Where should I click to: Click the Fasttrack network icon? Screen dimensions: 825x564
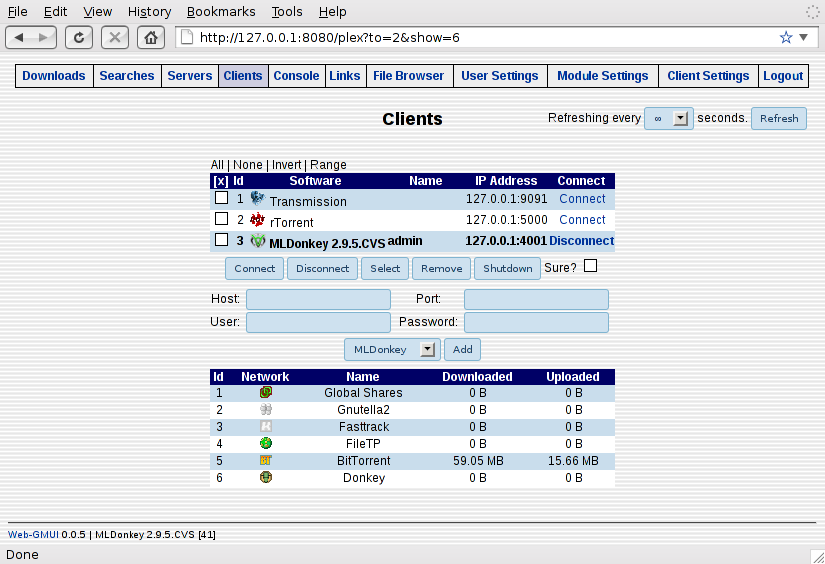pyautogui.click(x=266, y=426)
